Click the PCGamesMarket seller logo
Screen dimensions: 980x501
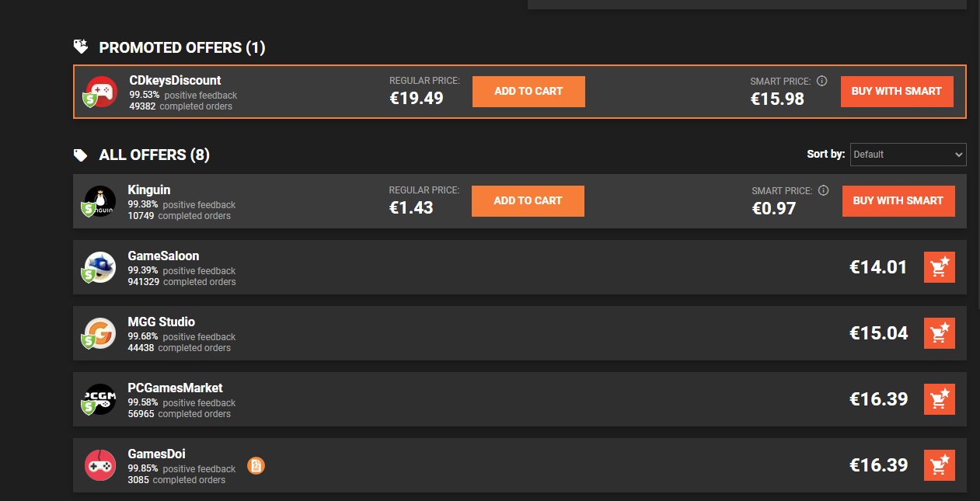[99, 399]
